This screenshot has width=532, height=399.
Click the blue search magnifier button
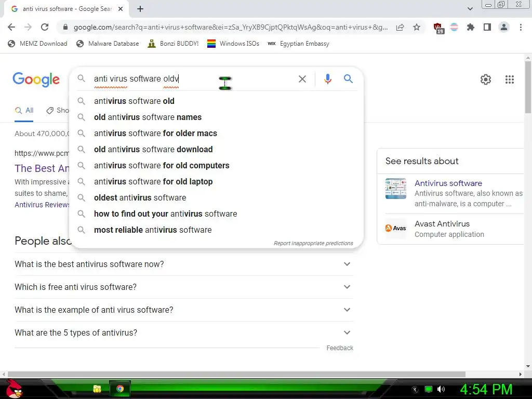[x=348, y=79]
